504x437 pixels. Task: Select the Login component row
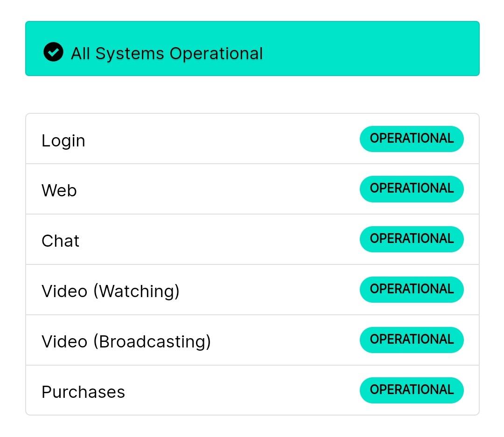pos(252,139)
